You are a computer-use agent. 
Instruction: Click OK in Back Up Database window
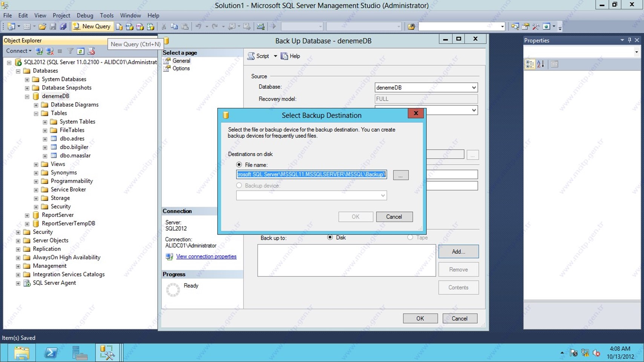pyautogui.click(x=420, y=319)
